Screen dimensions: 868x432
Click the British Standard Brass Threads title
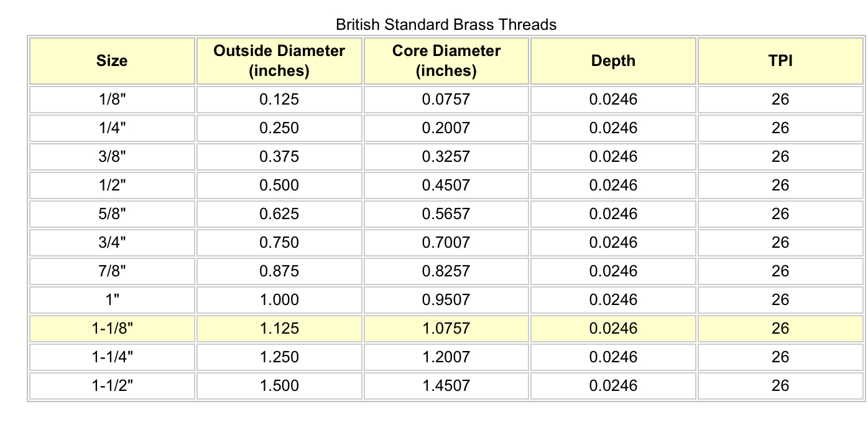pyautogui.click(x=446, y=25)
